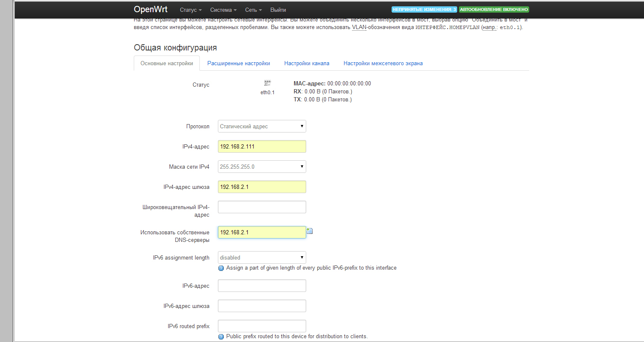Click the IPv6 routed prefix label
The height and width of the screenshot is (342, 644).
point(188,326)
